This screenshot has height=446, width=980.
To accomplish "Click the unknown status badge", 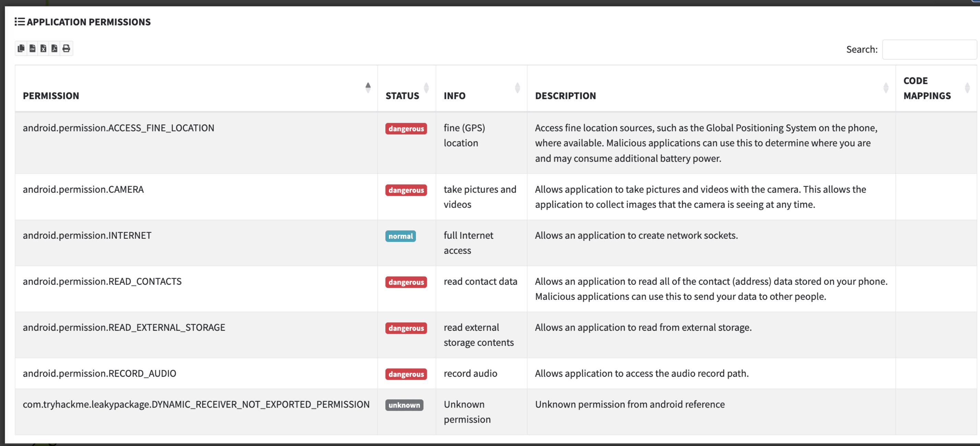I will coord(404,405).
